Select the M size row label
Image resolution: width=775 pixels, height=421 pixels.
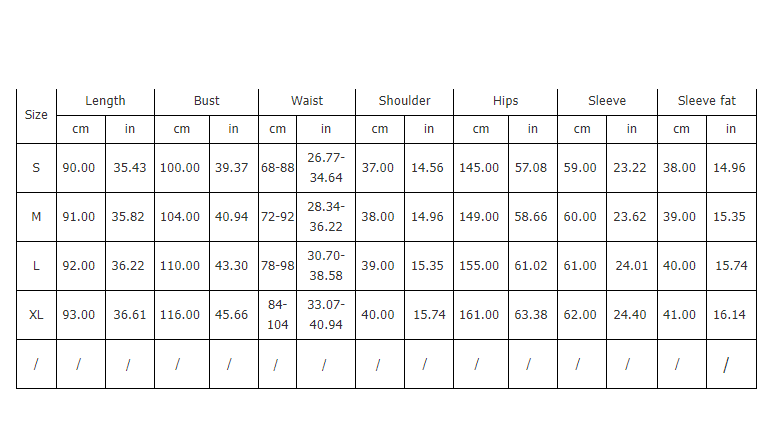coord(36,217)
